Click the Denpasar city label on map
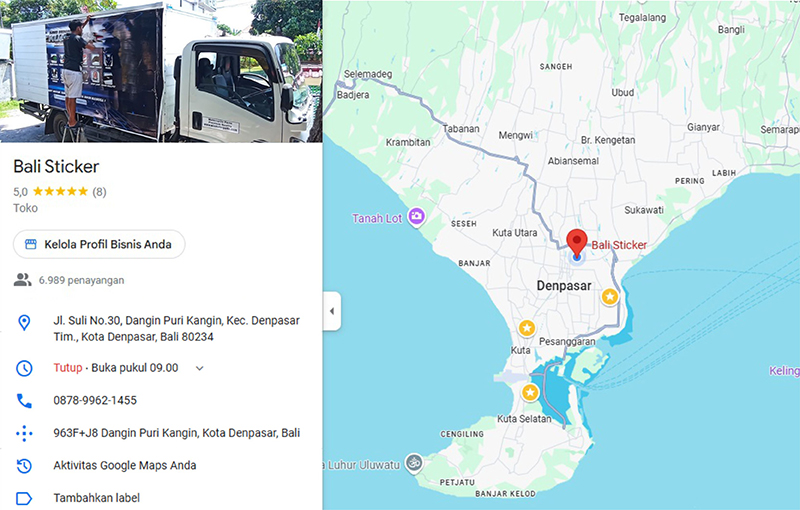800x510 pixels. coord(564,286)
